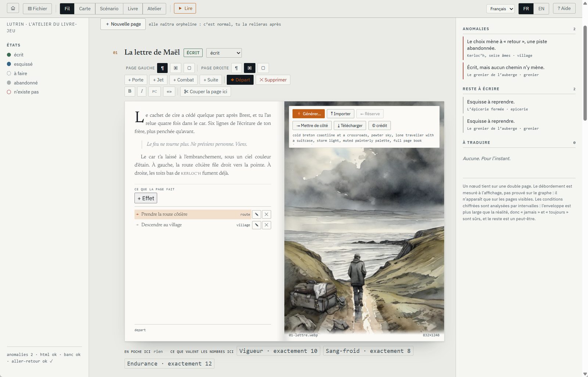Viewport: 588px width, 377px height.
Task: Switch to the Carte tab
Action: point(85,8)
